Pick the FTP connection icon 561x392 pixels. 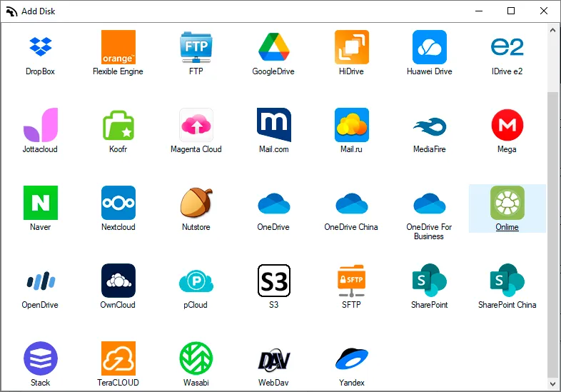196,47
